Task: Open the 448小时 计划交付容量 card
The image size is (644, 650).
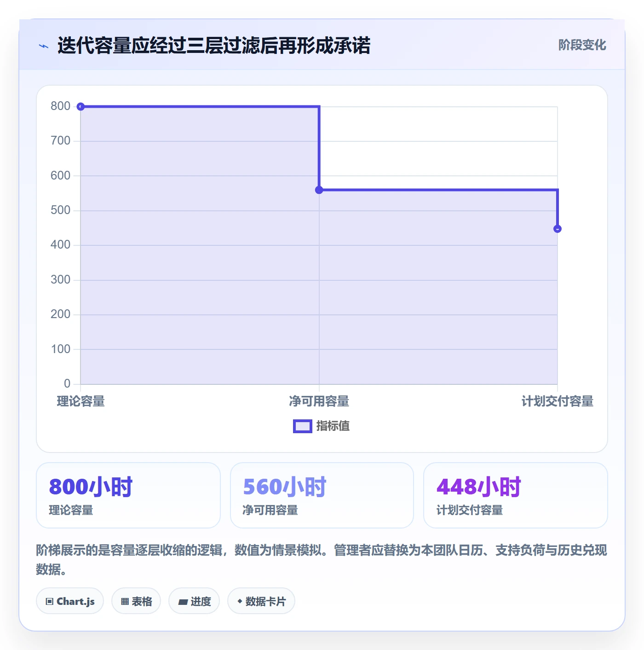Action: pyautogui.click(x=516, y=495)
